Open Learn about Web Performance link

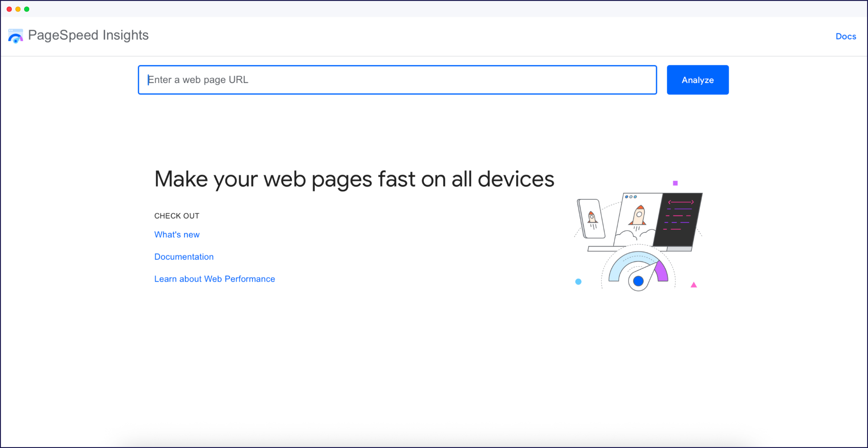click(214, 279)
